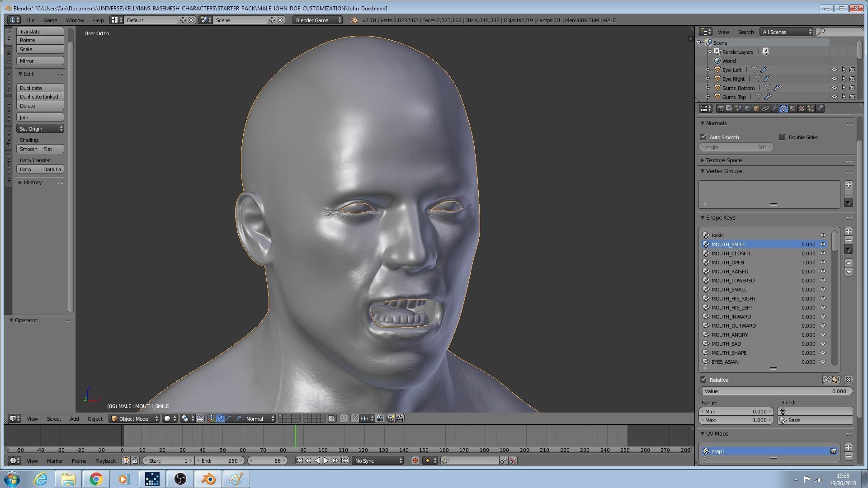Open the Object Mode dropdown
The image size is (868, 488).
click(135, 418)
